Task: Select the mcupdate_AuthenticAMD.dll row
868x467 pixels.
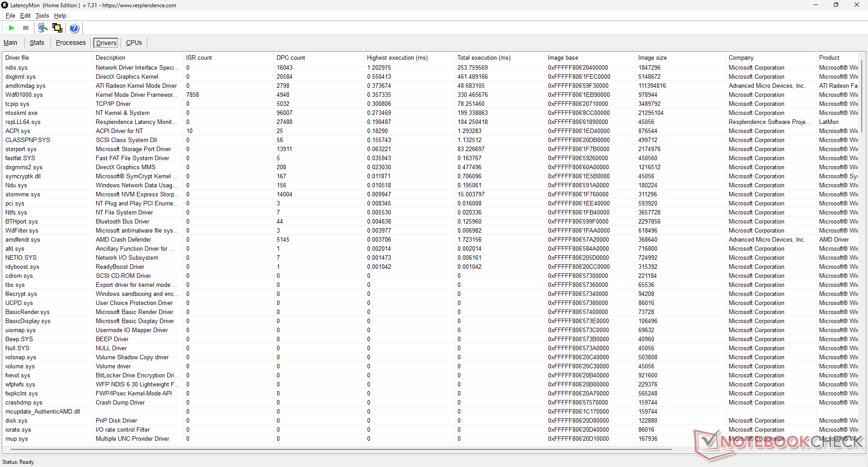Action: pyautogui.click(x=430, y=411)
